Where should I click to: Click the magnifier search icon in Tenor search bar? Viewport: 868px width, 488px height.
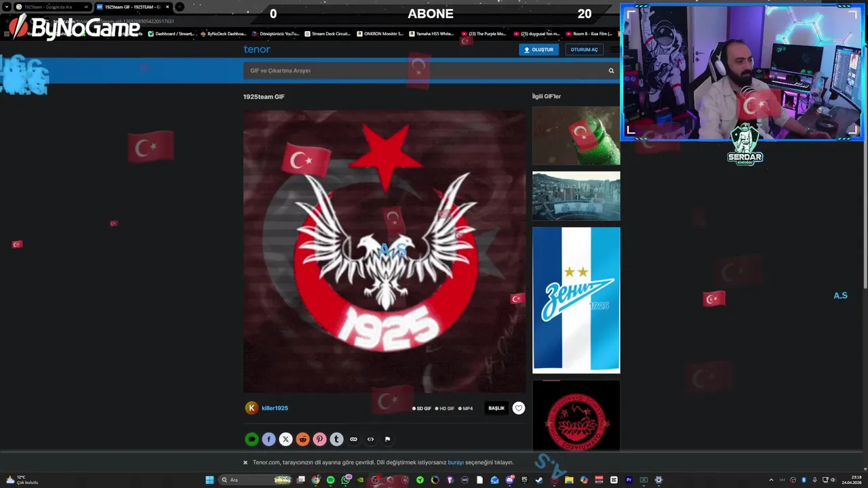611,70
